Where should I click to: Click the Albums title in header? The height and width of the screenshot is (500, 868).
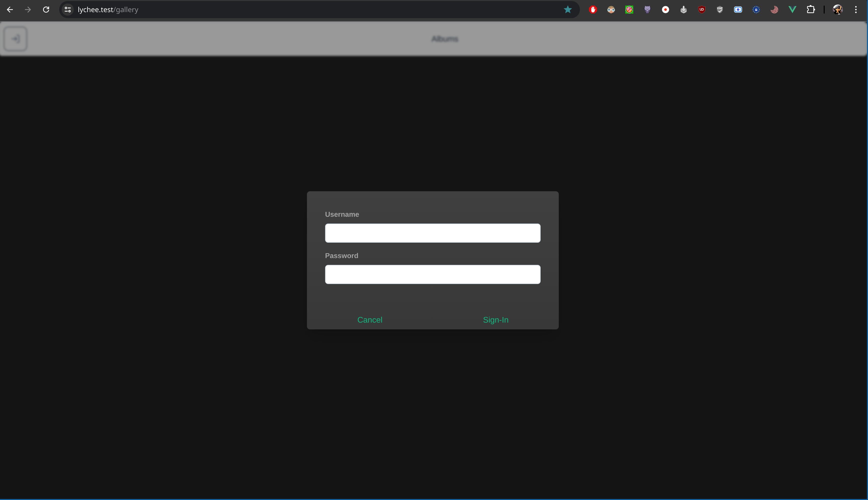click(x=445, y=39)
